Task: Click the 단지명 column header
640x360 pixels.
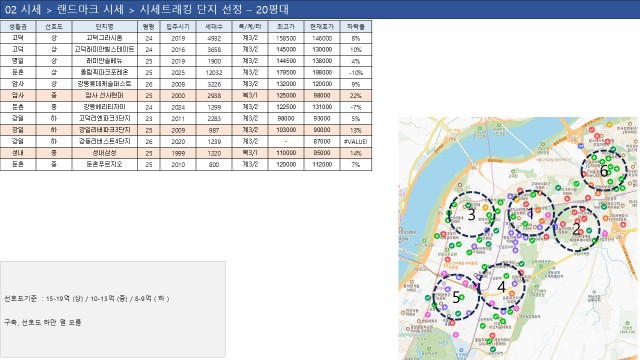Action: pyautogui.click(x=104, y=27)
